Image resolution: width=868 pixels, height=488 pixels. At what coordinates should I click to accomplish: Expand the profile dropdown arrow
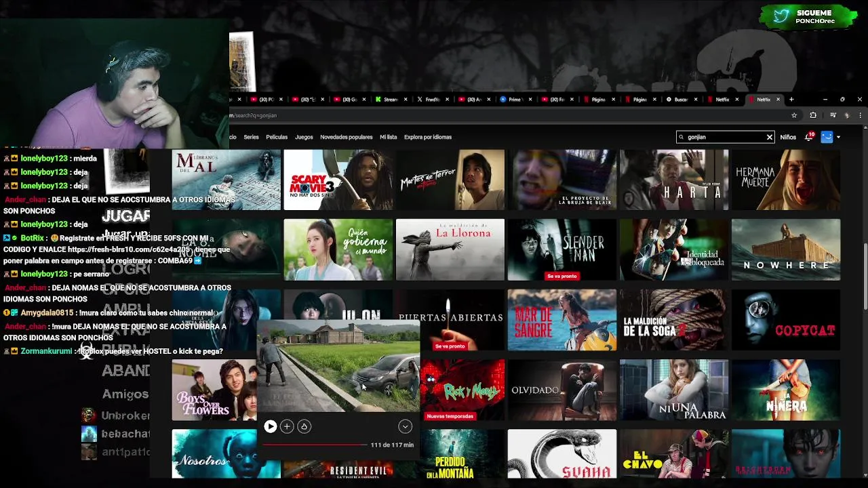(839, 137)
